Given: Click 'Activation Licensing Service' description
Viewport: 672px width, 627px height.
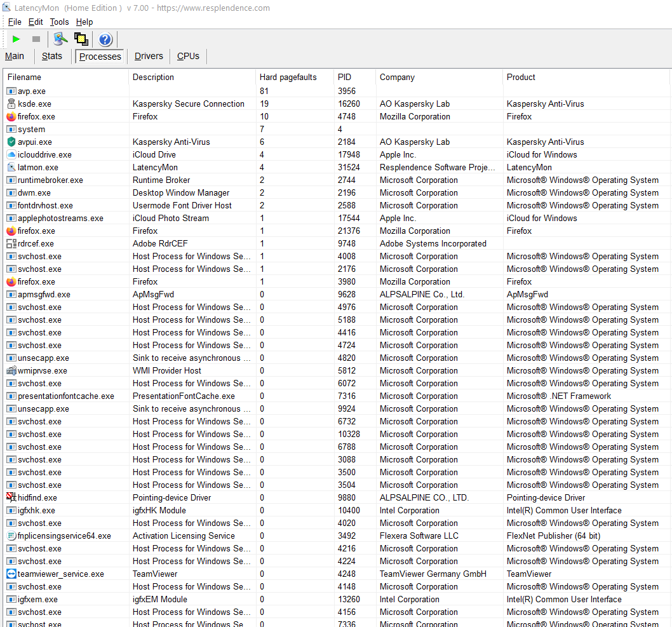Looking at the screenshot, I should click(x=184, y=536).
